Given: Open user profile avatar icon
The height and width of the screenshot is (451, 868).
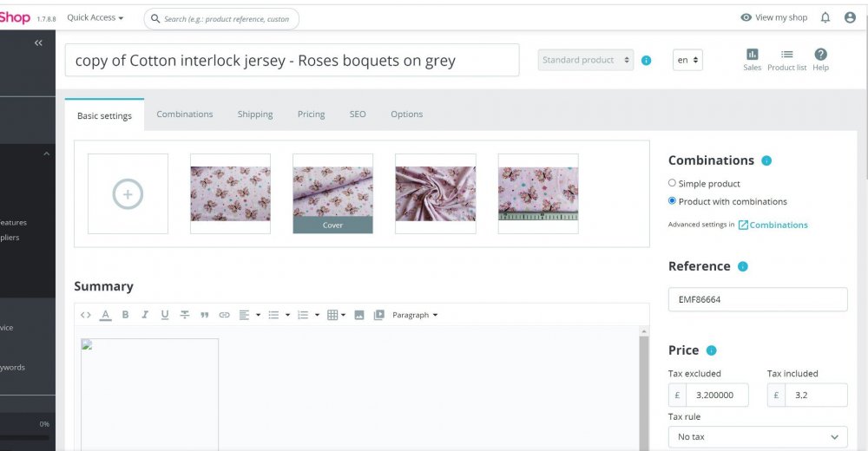Looking at the screenshot, I should [x=850, y=17].
